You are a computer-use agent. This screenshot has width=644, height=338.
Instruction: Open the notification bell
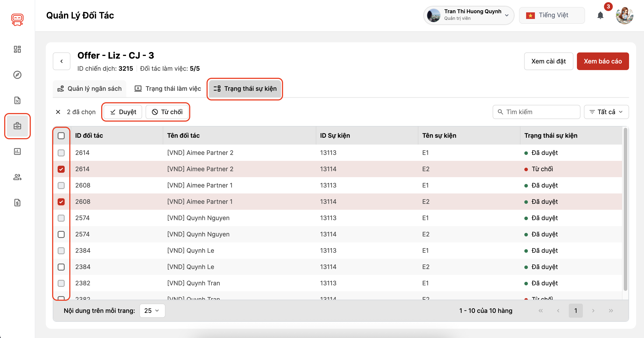(x=600, y=15)
